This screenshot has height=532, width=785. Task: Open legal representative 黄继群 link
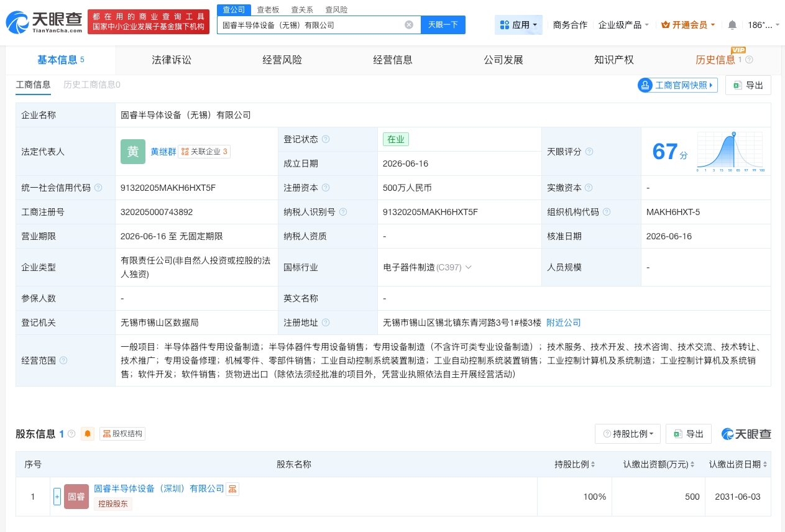163,152
